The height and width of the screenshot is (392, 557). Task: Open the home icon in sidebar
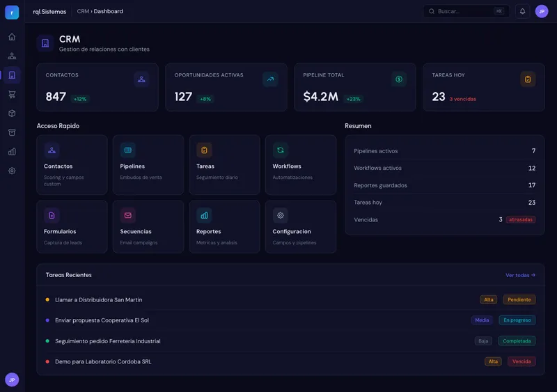[x=12, y=37]
